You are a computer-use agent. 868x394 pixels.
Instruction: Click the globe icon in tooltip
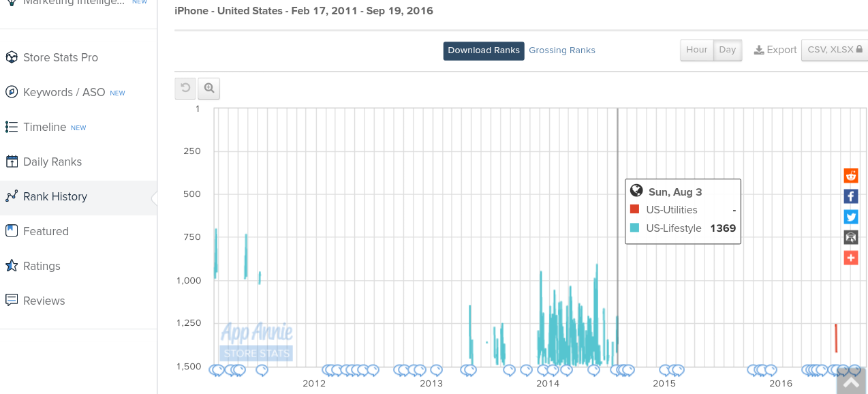[636, 191]
